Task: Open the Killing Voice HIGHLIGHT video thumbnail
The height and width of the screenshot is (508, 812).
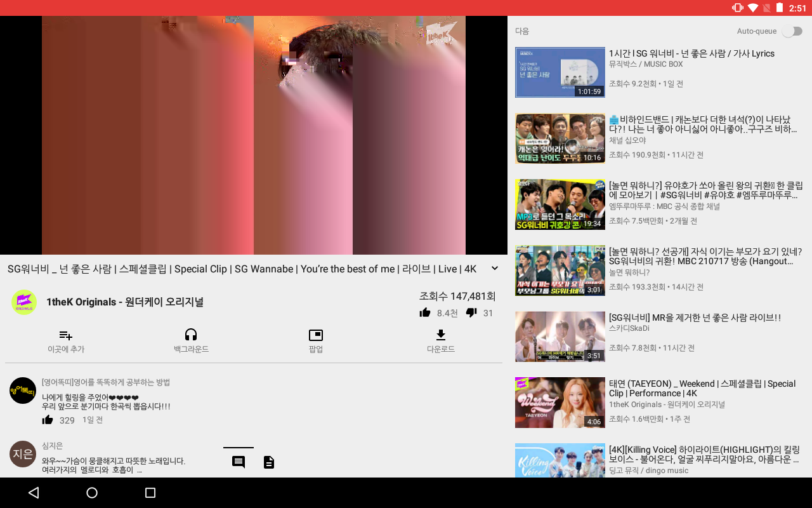Action: (x=560, y=460)
